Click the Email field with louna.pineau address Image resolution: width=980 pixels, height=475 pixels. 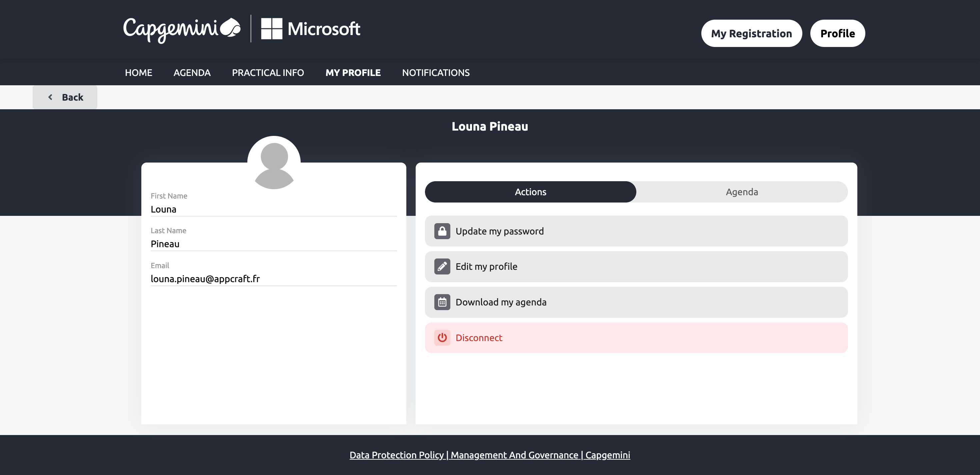(273, 279)
